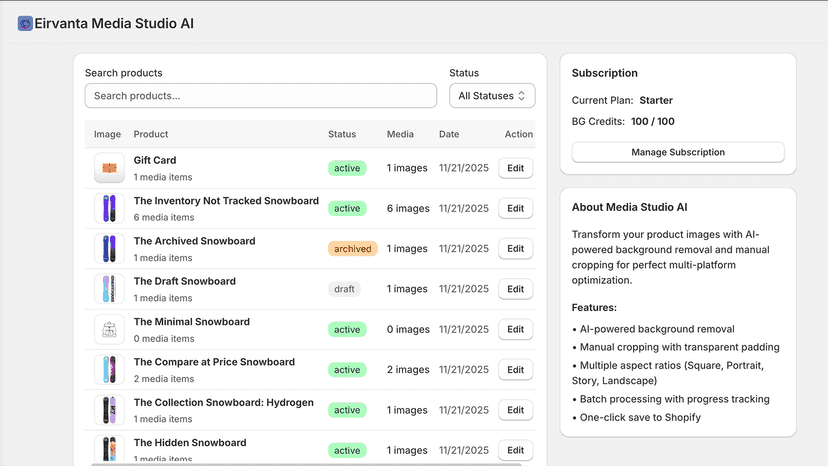The width and height of the screenshot is (828, 466).
Task: Click the Image column header
Action: (x=107, y=134)
